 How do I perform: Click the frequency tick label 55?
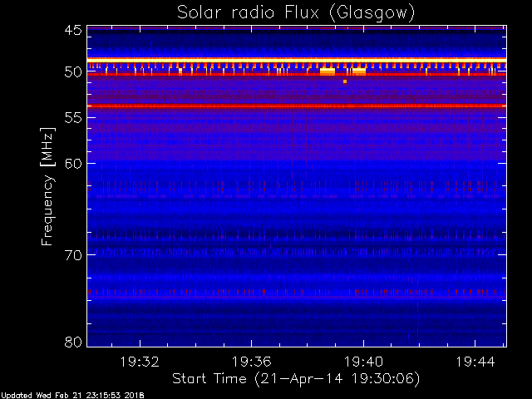coord(73,118)
